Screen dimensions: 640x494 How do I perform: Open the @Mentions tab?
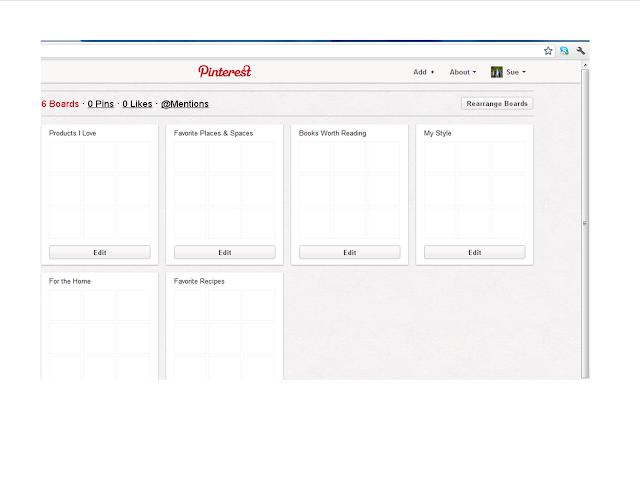click(184, 104)
